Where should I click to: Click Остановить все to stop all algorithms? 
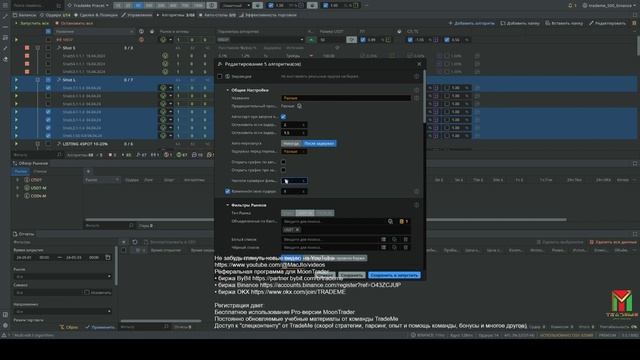pos(74,23)
